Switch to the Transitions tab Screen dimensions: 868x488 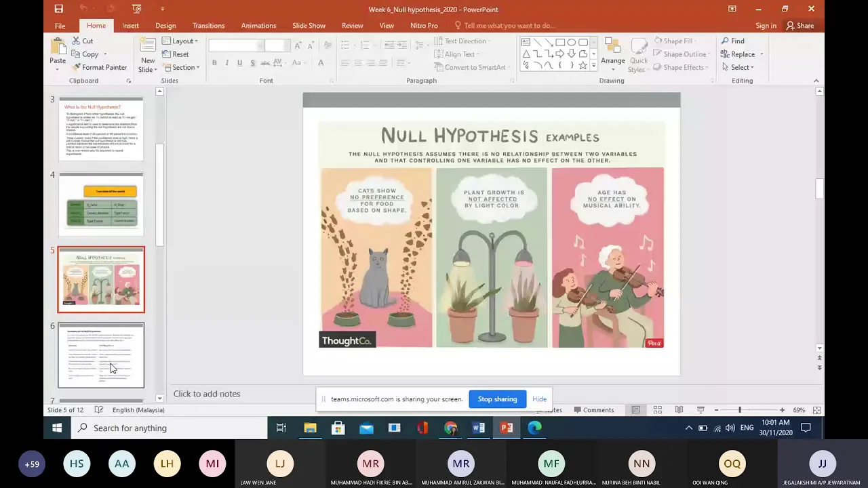pyautogui.click(x=208, y=26)
